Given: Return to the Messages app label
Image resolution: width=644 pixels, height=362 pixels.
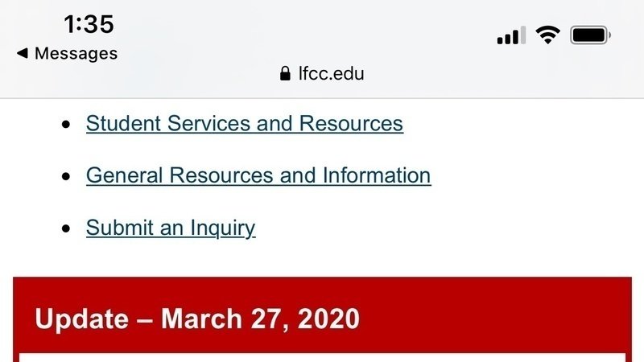Looking at the screenshot, I should pyautogui.click(x=76, y=53).
